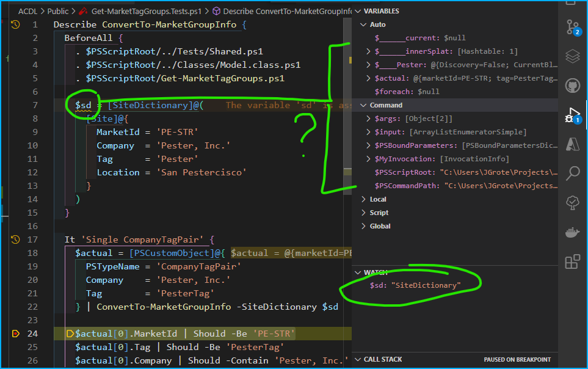Click BeforeAll keyword on line 2
Screen dimensions: 588x369
point(89,38)
